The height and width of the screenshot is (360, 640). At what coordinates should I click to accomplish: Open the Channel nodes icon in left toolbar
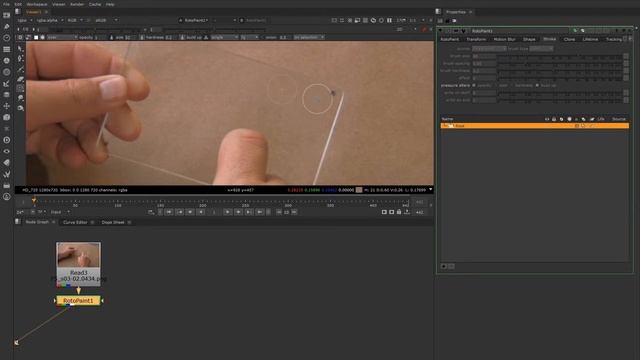7,49
